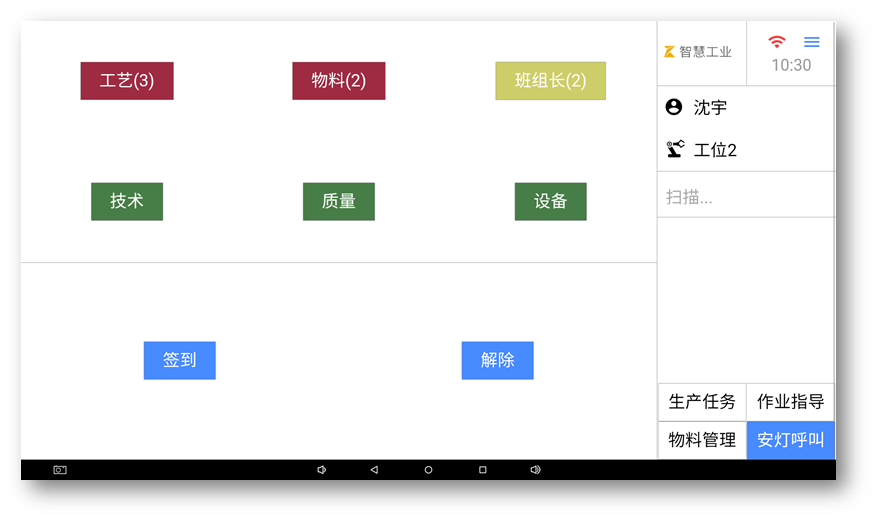Take a screenshot with the camera icon

60,470
